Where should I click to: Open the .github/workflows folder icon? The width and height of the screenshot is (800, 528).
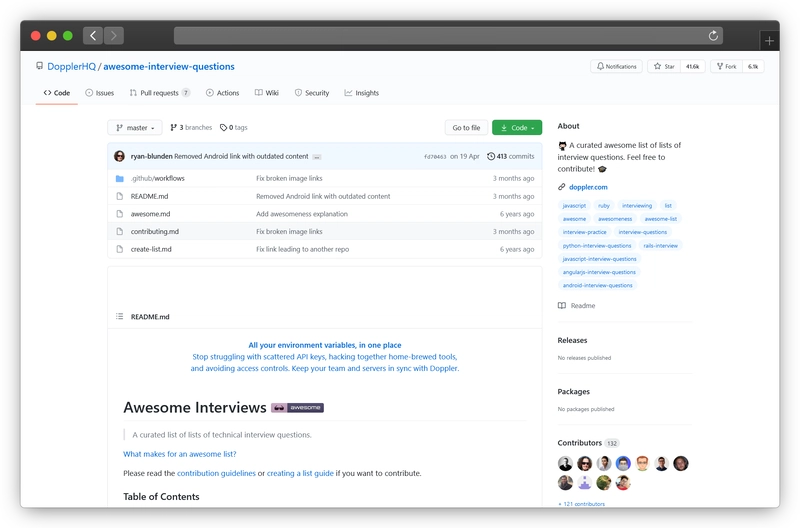coord(119,179)
